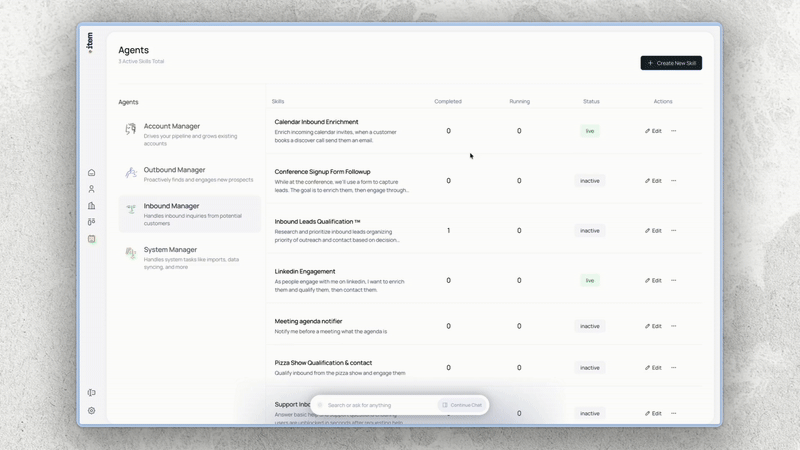Toggle live status badge for Linkedin Engagement
Viewport: 800px width, 450px height.
[590, 281]
